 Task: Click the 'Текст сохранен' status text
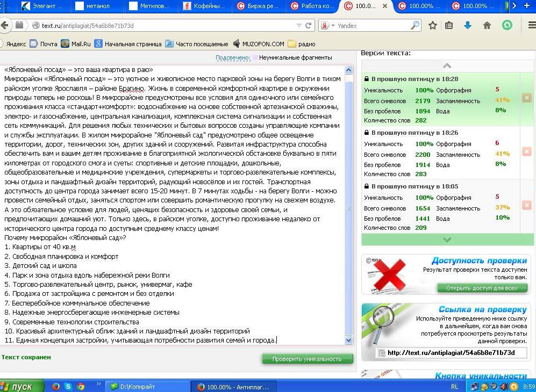tap(26, 357)
